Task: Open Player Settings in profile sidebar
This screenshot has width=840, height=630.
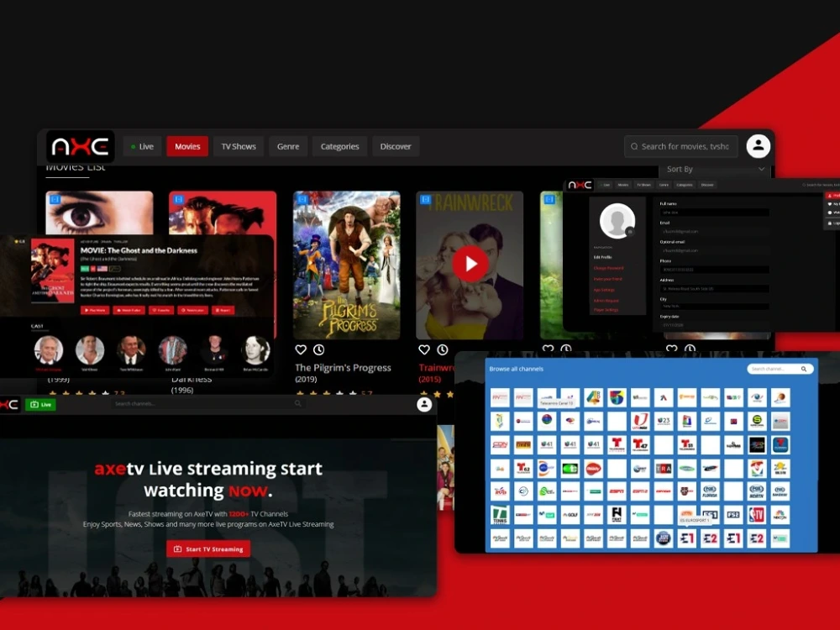Action: click(606, 310)
